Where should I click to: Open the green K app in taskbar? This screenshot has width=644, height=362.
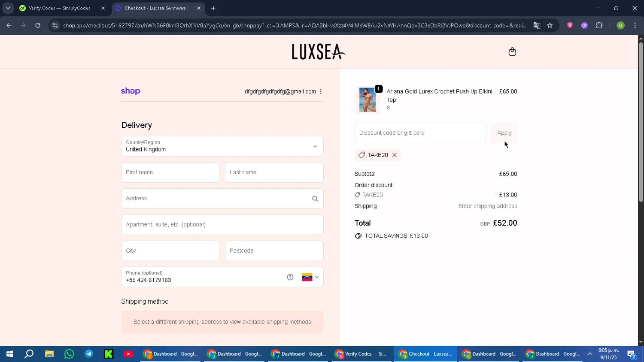click(109, 354)
